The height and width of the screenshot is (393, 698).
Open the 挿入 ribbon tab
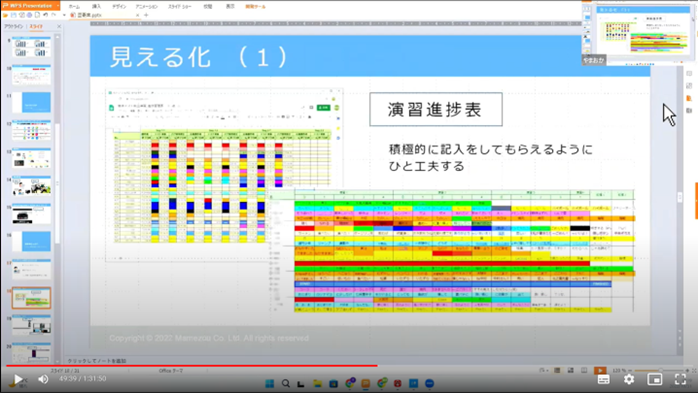click(97, 7)
